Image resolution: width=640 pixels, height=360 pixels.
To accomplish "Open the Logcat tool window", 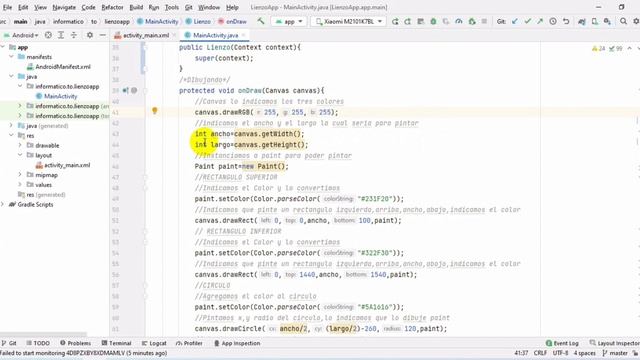I will pos(154,343).
